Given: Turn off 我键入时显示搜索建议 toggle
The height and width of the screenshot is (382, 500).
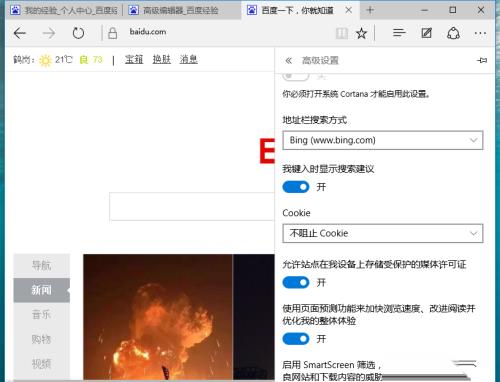Looking at the screenshot, I should pyautogui.click(x=296, y=187).
